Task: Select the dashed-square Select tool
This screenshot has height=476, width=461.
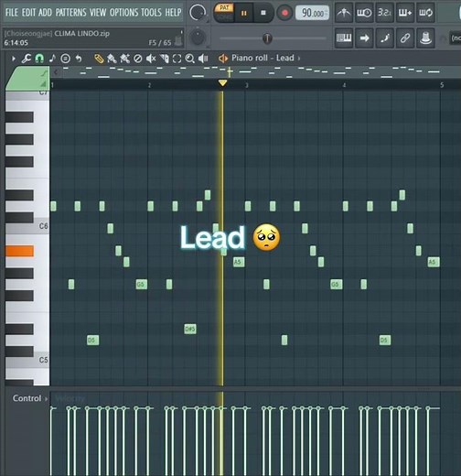Action: point(177,59)
